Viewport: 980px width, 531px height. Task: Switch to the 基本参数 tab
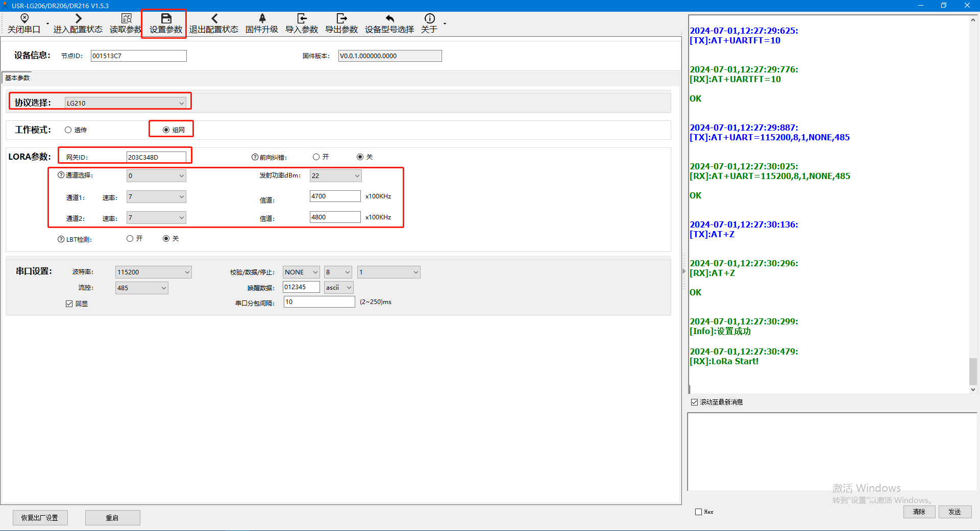pos(17,78)
